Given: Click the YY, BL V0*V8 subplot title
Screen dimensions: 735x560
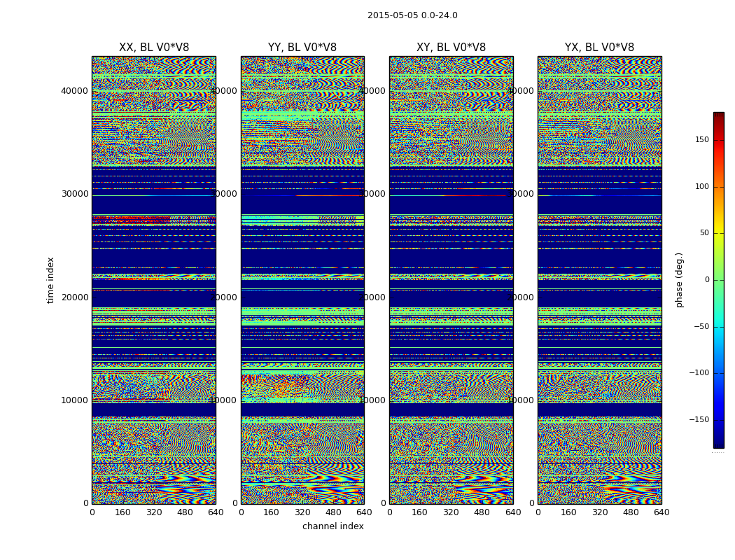Looking at the screenshot, I should 302,48.
